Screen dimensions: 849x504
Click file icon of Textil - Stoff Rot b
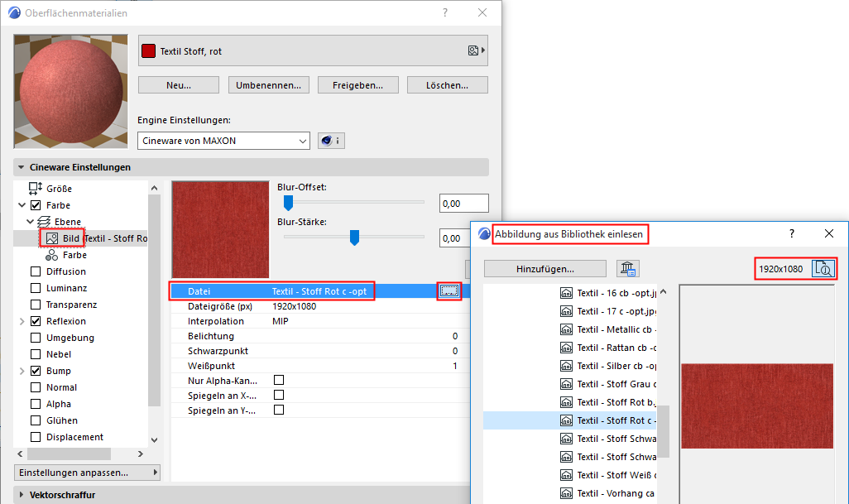point(566,402)
